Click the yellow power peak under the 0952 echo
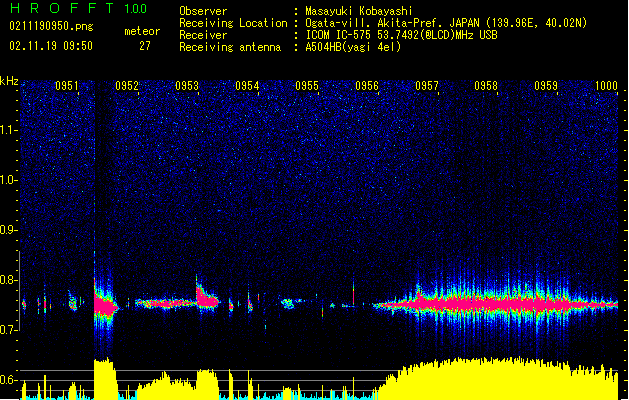The width and height of the screenshot is (629, 400). tap(105, 379)
